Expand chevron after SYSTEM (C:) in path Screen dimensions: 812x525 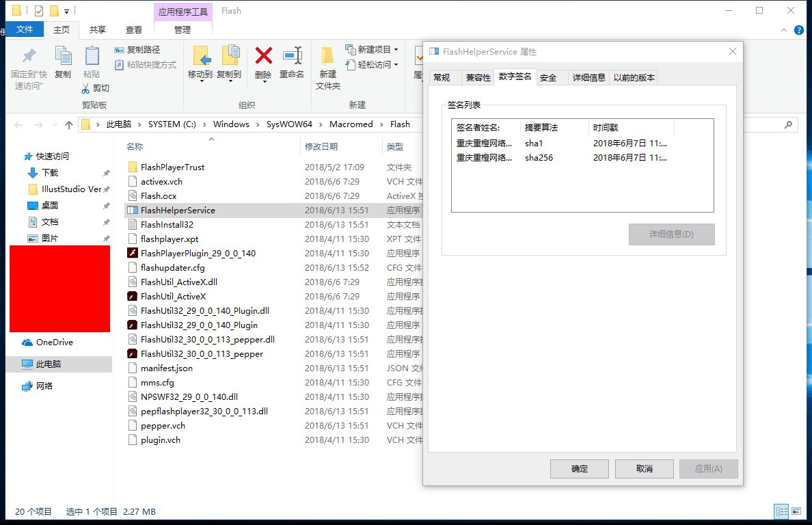204,125
